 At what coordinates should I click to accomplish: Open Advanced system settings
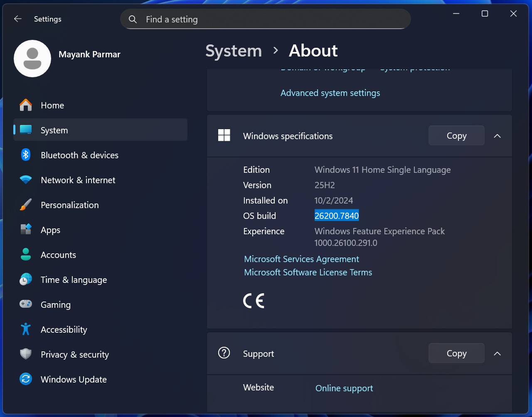pyautogui.click(x=330, y=93)
